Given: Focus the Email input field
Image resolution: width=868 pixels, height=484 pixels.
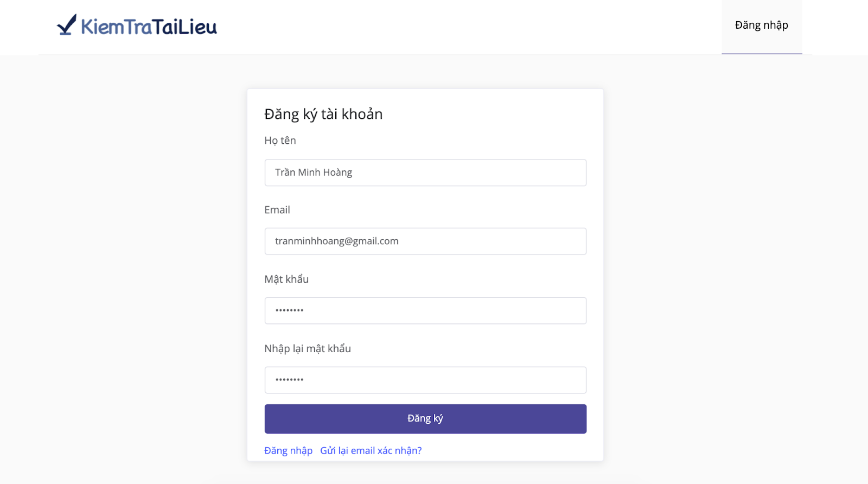Looking at the screenshot, I should (425, 241).
